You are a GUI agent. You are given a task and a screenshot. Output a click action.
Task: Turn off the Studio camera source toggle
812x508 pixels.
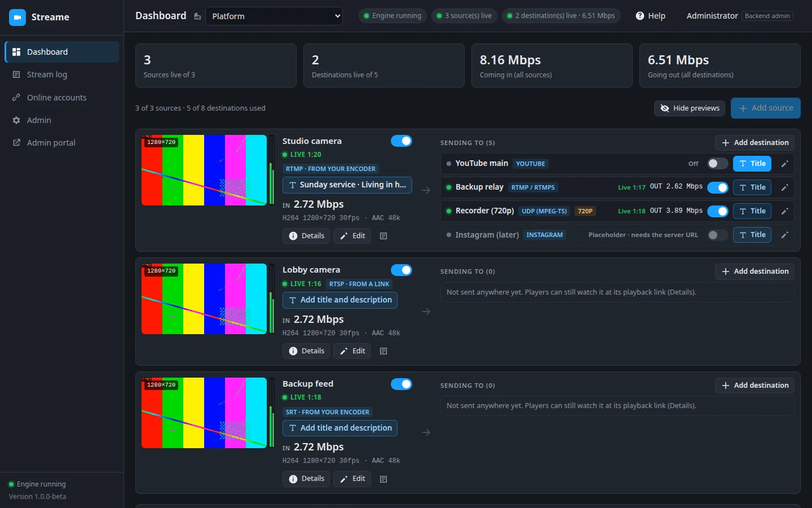click(x=401, y=141)
